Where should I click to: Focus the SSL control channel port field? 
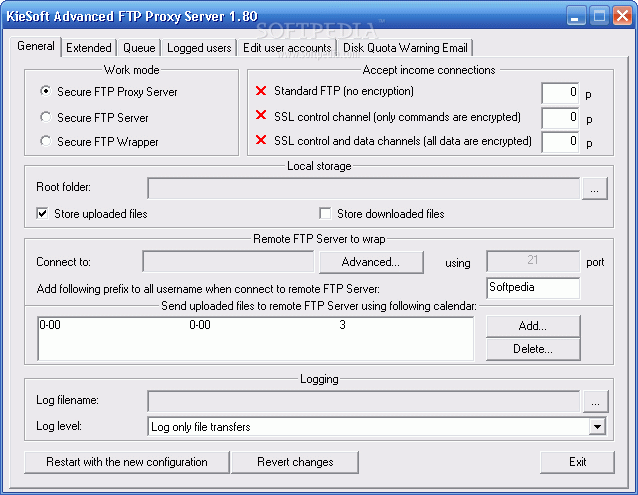pyautogui.click(x=560, y=118)
